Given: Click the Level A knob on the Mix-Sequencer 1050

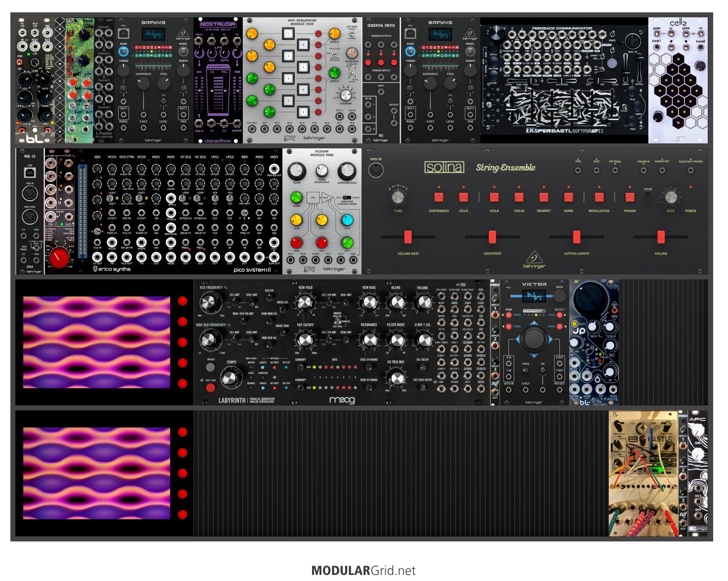Looking at the screenshot, I should (334, 33).
